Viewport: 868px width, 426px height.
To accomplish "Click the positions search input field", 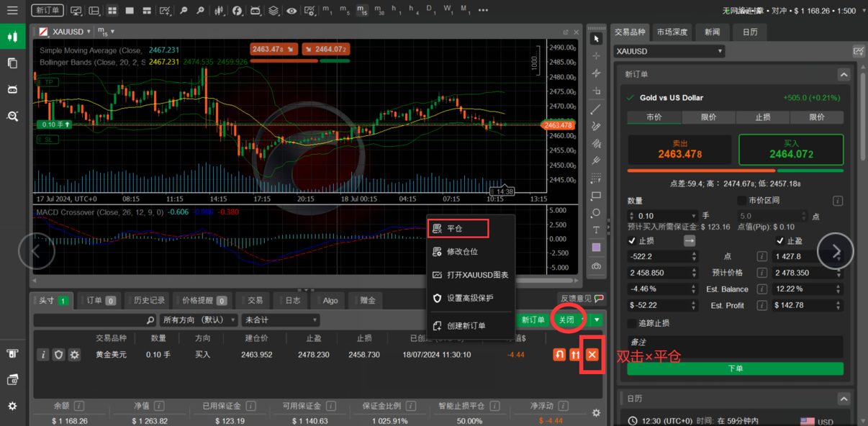I will (95, 319).
